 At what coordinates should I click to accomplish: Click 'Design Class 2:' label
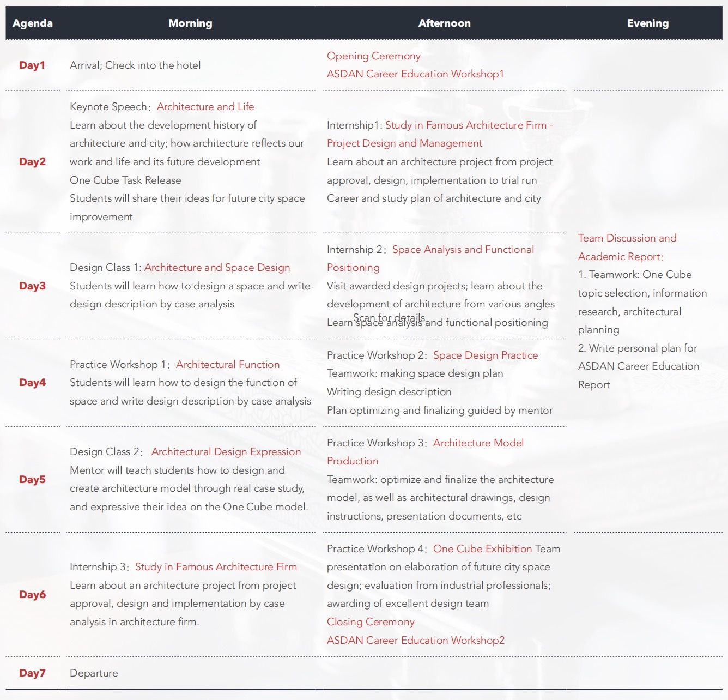point(106,452)
